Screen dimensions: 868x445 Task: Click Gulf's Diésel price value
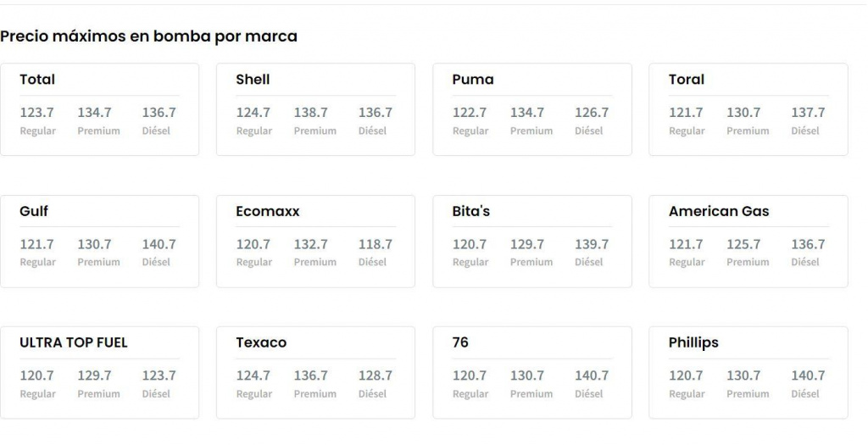click(159, 244)
